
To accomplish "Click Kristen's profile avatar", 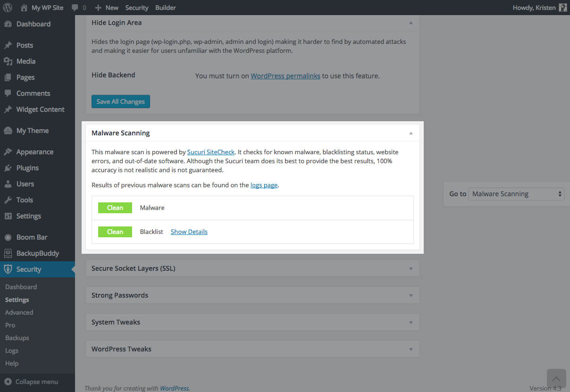I will click(x=562, y=8).
